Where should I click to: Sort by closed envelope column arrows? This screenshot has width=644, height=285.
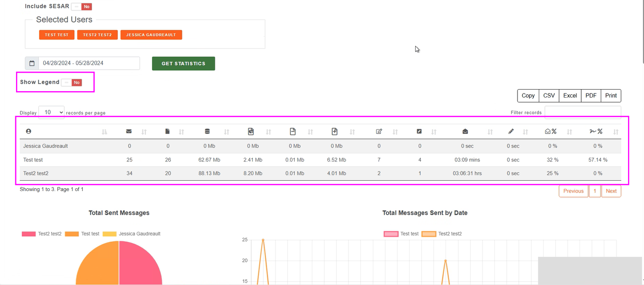(144, 132)
